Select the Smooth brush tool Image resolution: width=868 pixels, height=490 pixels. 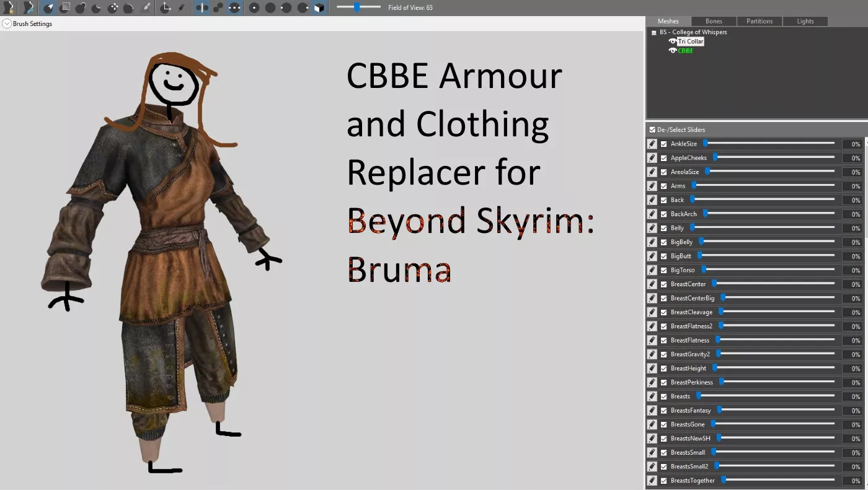(x=128, y=7)
